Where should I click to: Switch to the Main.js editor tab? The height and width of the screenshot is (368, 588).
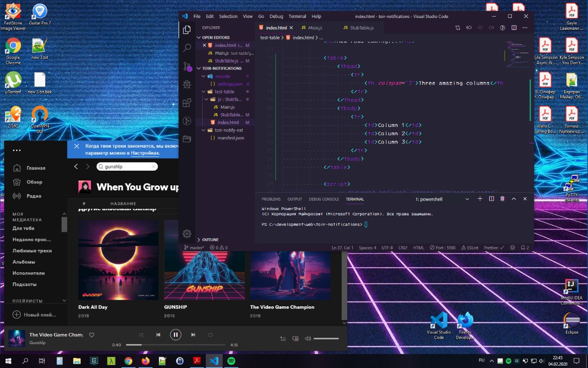[x=315, y=28]
